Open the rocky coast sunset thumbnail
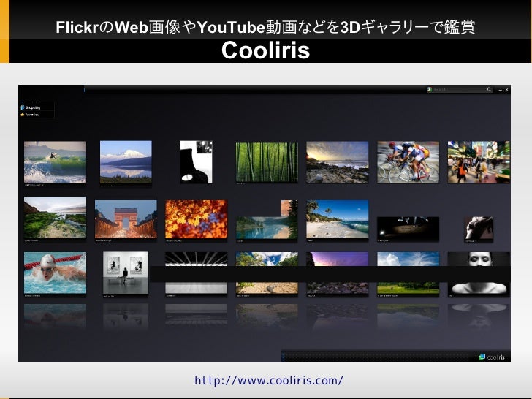Image resolution: width=532 pixels, height=399 pixels. pyautogui.click(x=338, y=162)
